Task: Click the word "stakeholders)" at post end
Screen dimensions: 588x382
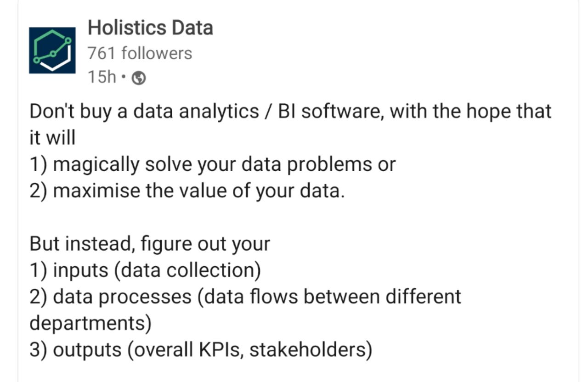Action: click(x=311, y=350)
